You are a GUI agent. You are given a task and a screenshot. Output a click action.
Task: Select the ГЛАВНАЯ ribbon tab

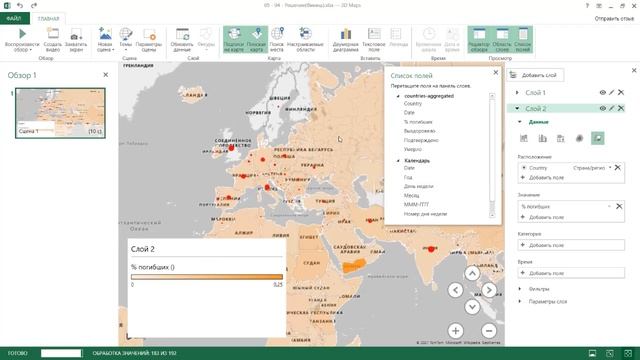48,19
